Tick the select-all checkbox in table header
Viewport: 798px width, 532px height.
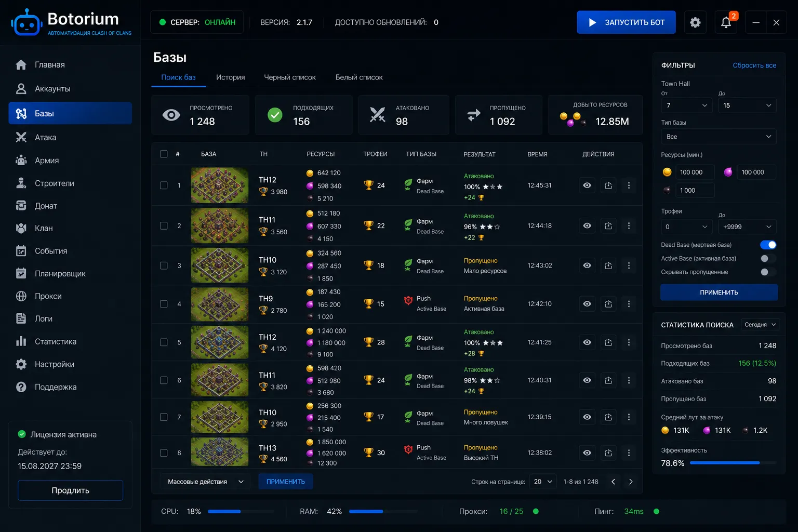click(x=164, y=154)
